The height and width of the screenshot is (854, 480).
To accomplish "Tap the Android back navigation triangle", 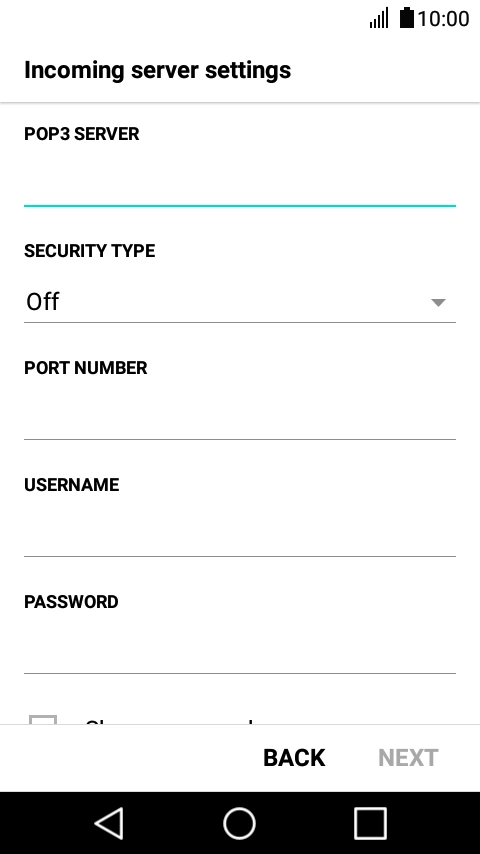I will (x=110, y=823).
